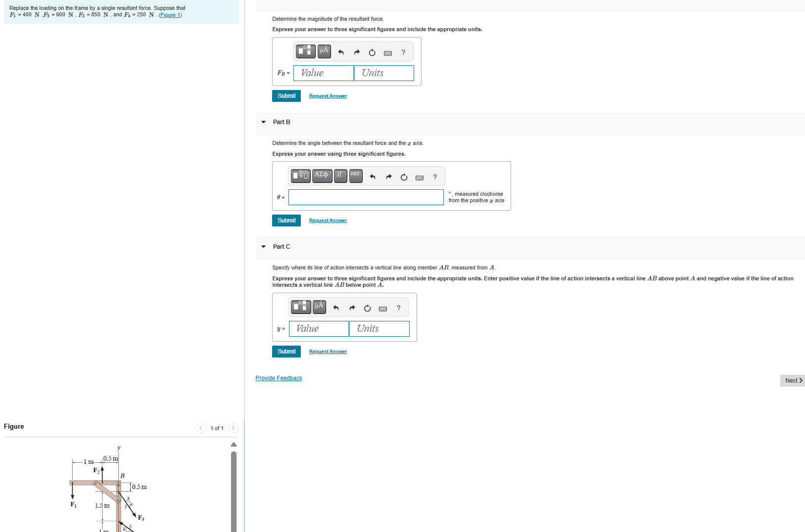
Task: Open templates tool in Part C toolbar
Action: coord(301,307)
